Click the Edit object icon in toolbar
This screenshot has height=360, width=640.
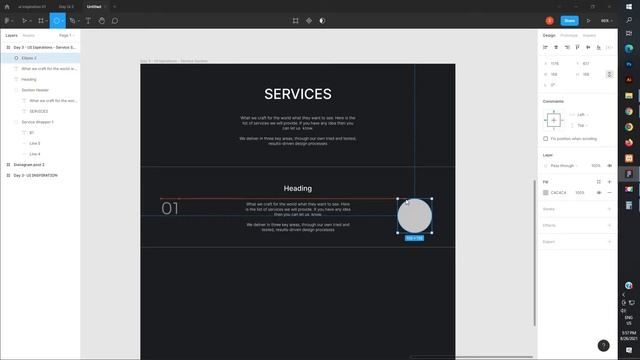(x=296, y=21)
